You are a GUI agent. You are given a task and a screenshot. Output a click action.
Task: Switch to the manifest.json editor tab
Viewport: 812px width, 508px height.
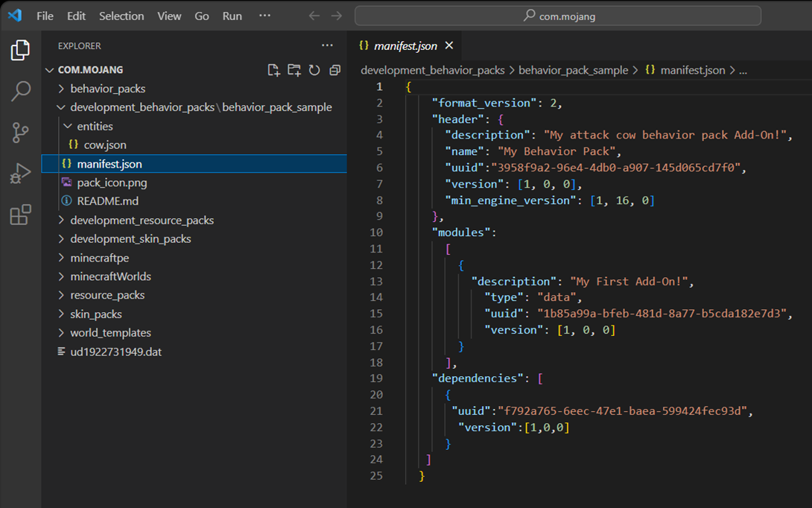tap(405, 46)
